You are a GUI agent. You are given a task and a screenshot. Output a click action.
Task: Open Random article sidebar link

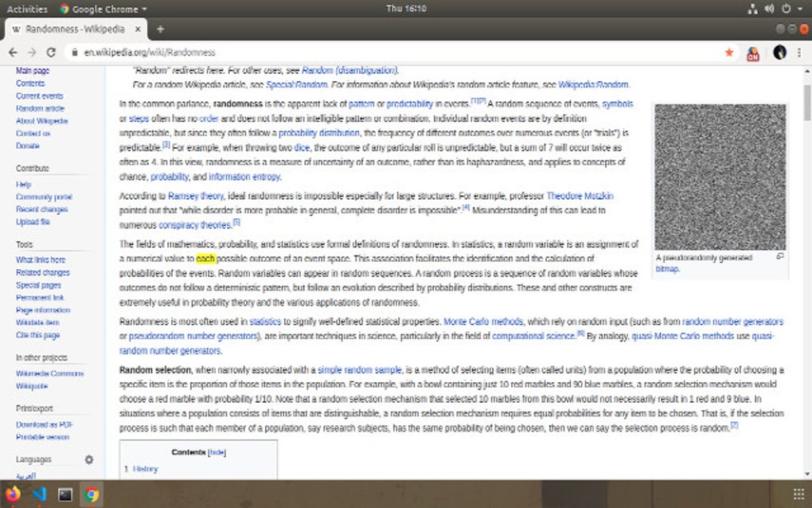point(40,108)
